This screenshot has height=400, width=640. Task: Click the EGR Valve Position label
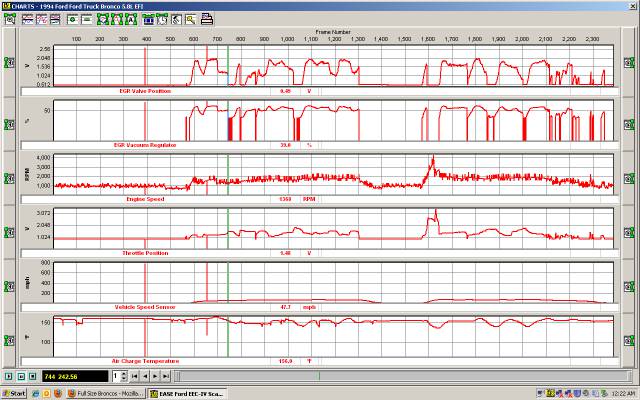point(145,91)
